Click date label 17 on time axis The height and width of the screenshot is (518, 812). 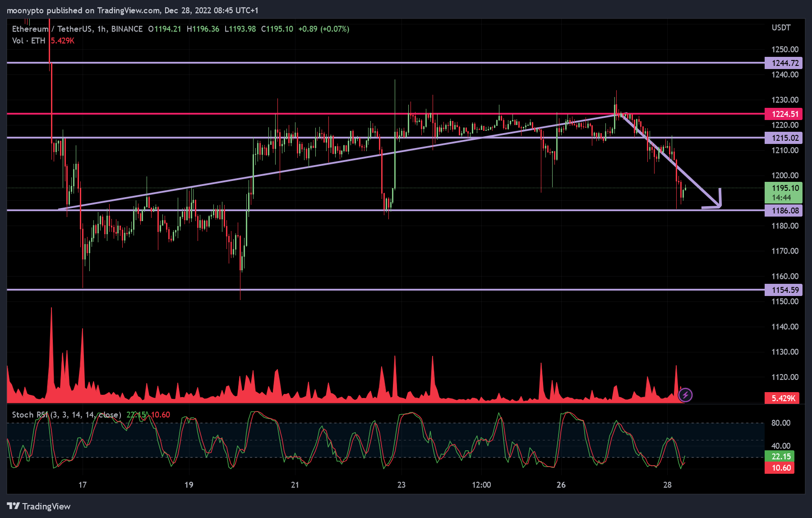83,485
